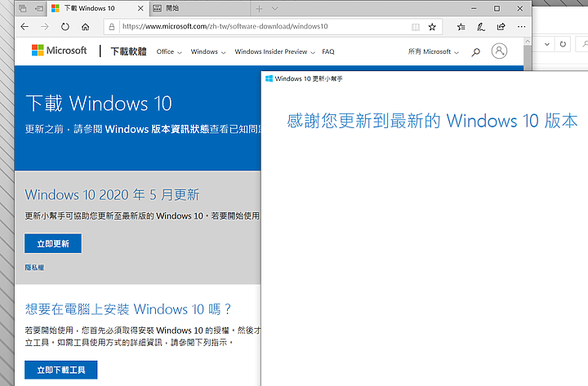Viewport: 588px width, 386px height.
Task: Close the 下載 Windows 10 tab
Action: coord(140,8)
